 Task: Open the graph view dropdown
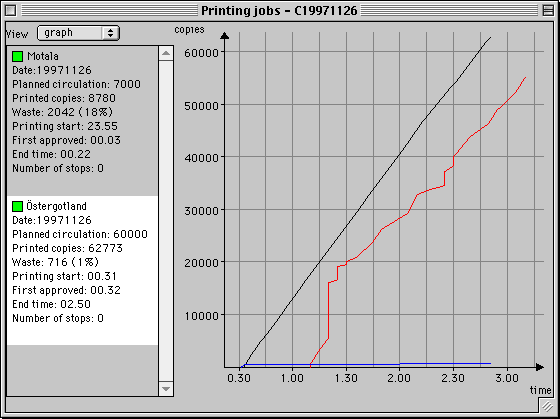pyautogui.click(x=78, y=33)
